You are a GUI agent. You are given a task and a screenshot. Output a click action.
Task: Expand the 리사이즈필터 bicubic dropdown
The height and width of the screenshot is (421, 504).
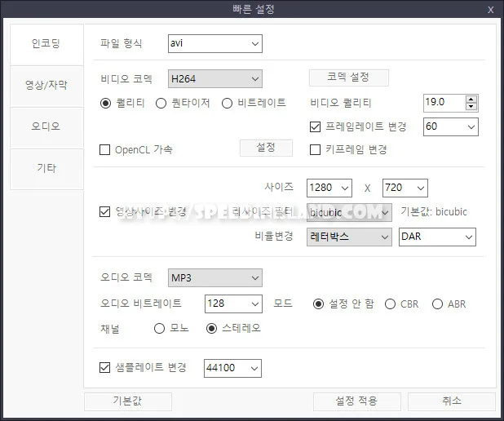click(349, 213)
